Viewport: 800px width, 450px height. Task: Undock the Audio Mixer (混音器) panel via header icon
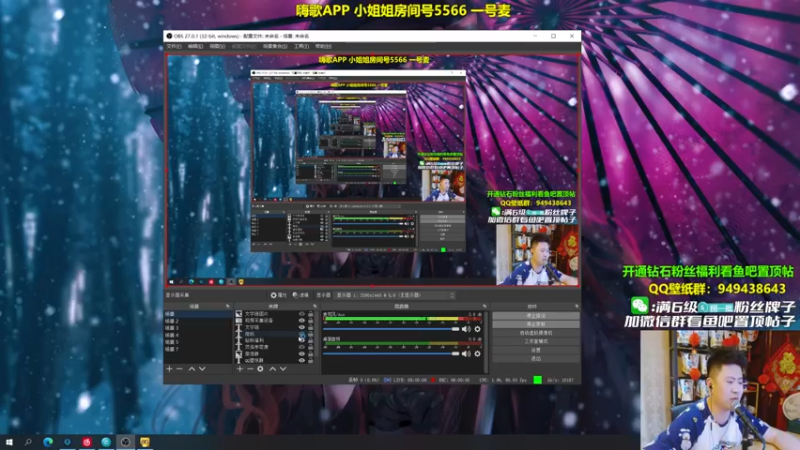(x=485, y=306)
